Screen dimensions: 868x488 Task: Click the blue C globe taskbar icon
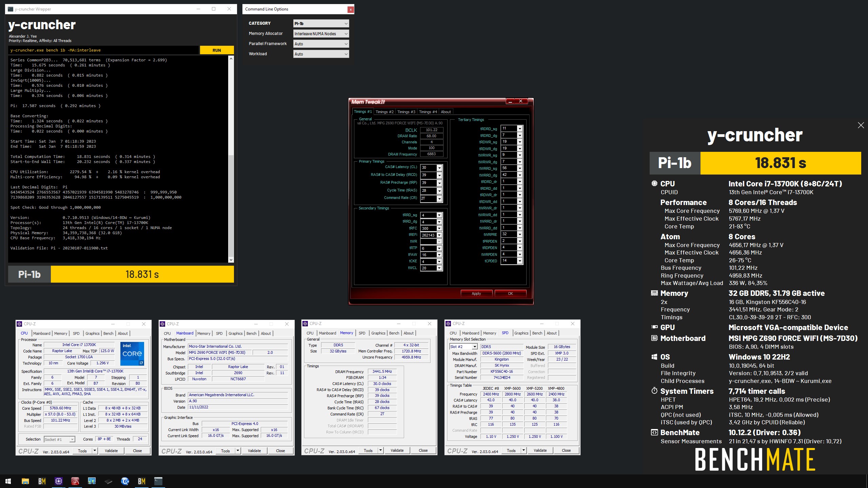[125, 481]
